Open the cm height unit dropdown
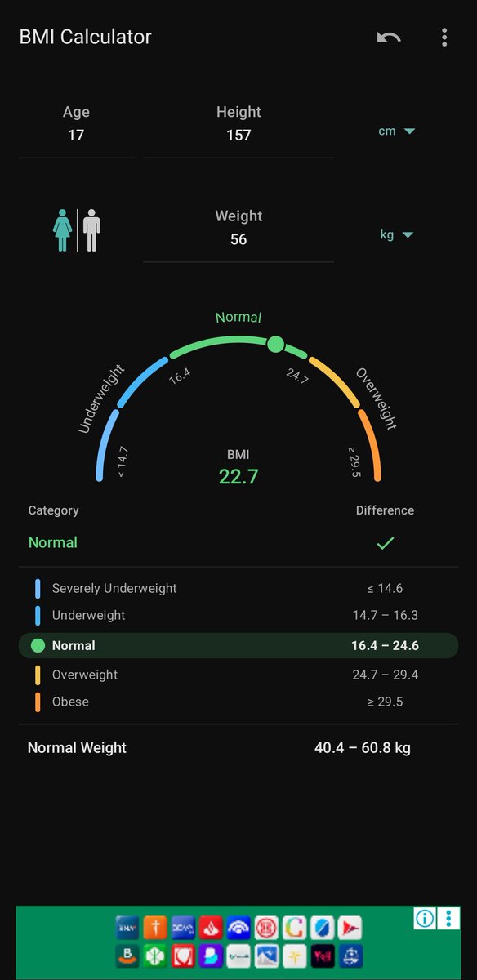This screenshot has width=477, height=980. tap(396, 131)
